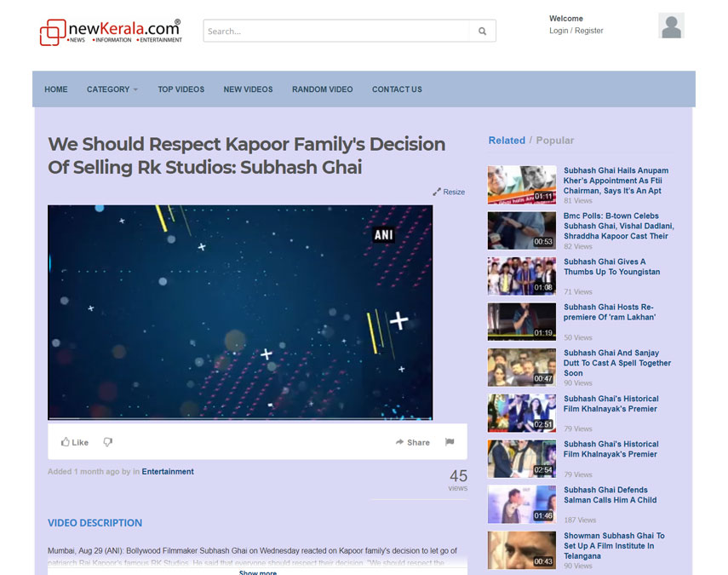The height and width of the screenshot is (575, 728).
Task: Open thumbnail with 00:53 duration
Action: click(x=522, y=230)
